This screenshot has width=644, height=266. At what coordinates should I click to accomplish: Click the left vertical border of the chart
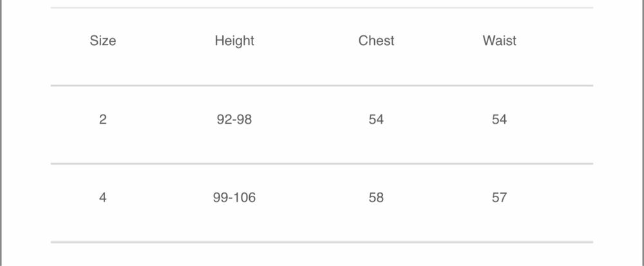pos(1,129)
